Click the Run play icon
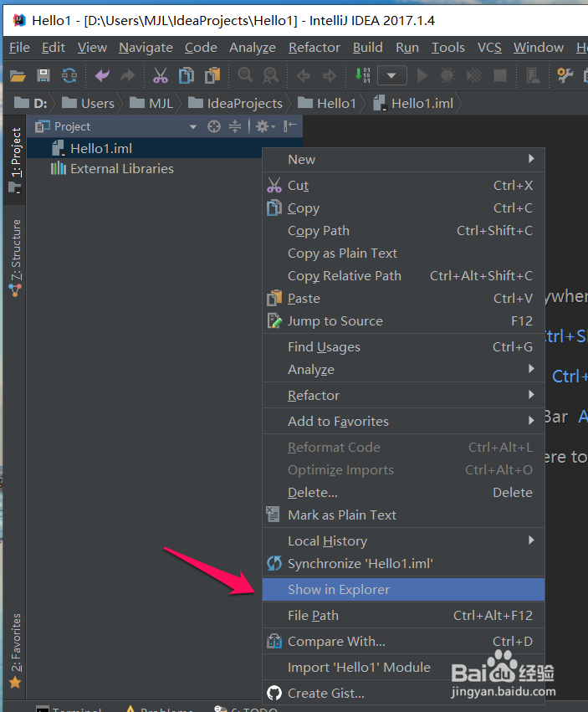588x712 pixels. [x=422, y=75]
